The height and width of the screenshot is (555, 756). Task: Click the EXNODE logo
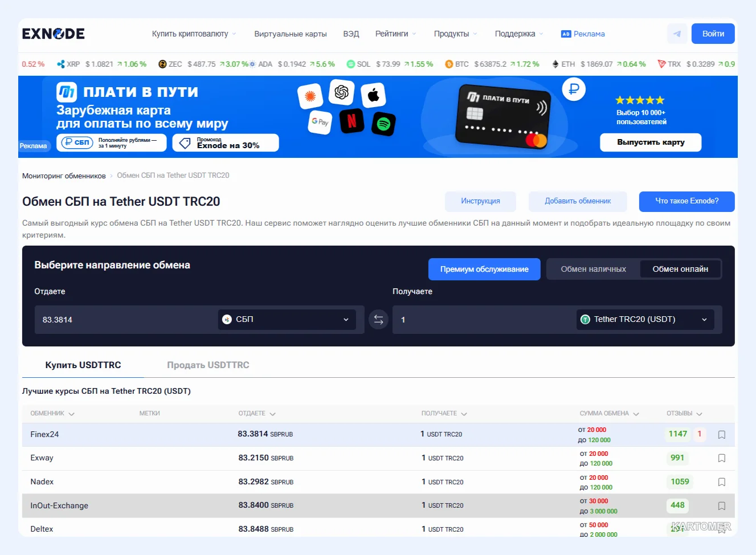[x=54, y=34]
